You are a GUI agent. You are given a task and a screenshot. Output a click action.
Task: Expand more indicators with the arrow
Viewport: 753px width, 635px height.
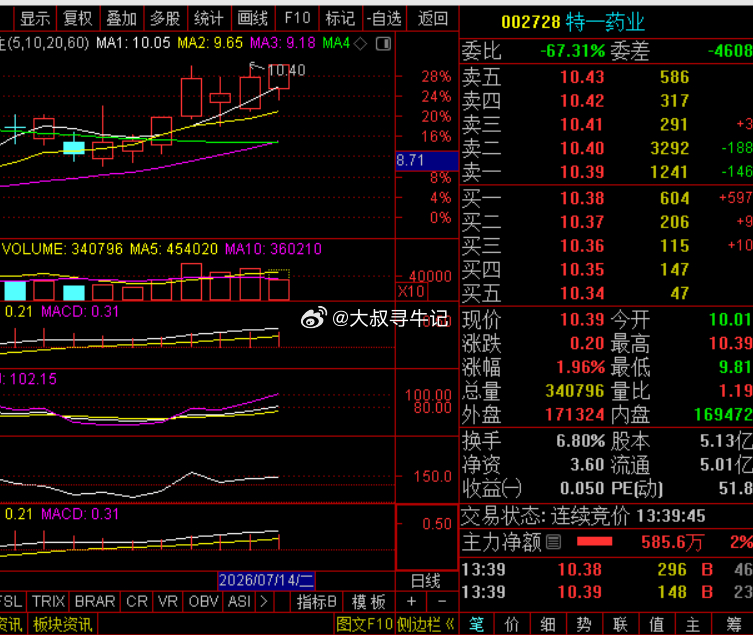click(x=264, y=601)
